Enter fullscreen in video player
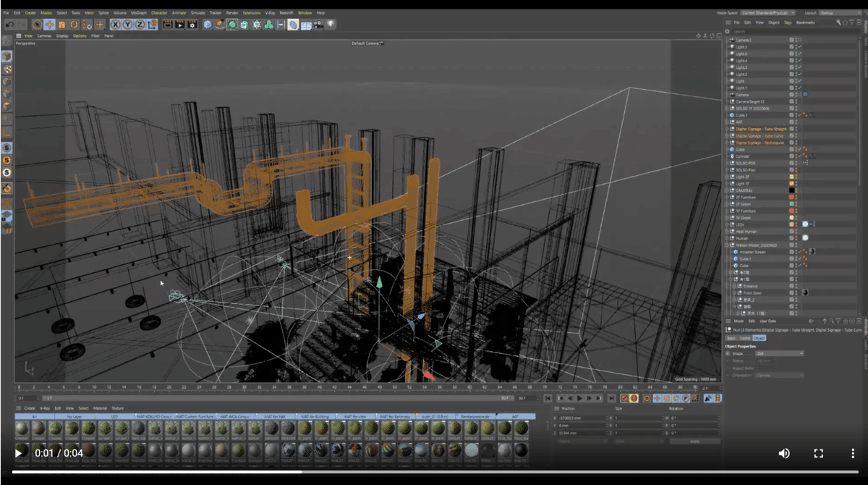Image resolution: width=868 pixels, height=485 pixels. [x=819, y=453]
